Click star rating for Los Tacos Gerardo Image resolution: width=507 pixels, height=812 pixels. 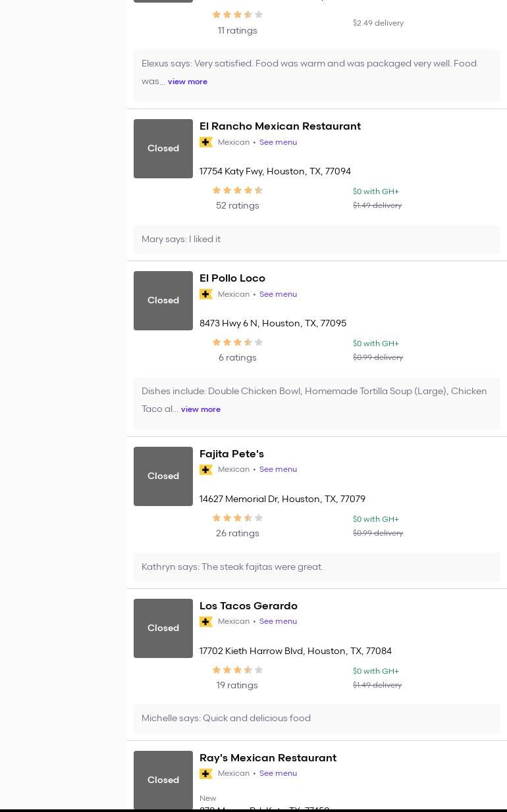click(237, 670)
